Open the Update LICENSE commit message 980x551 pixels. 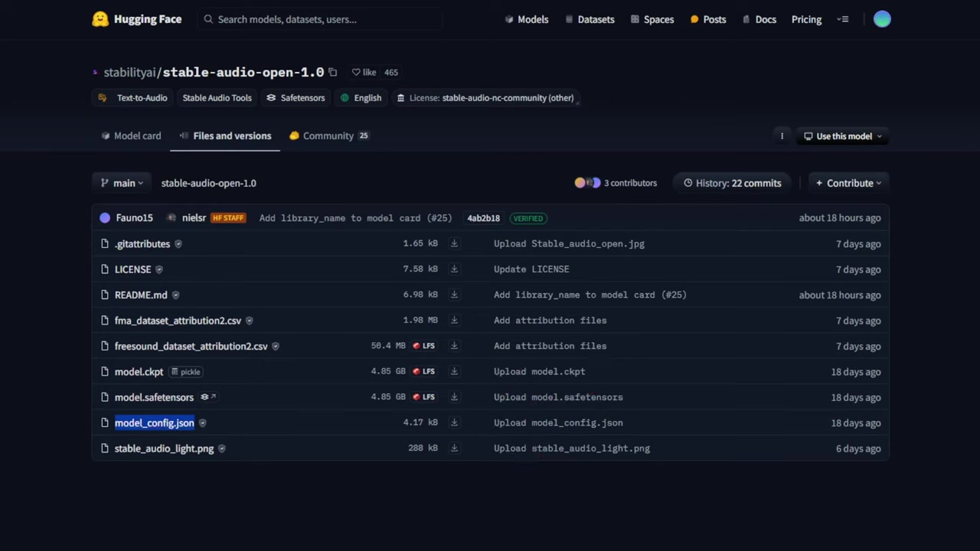point(531,269)
